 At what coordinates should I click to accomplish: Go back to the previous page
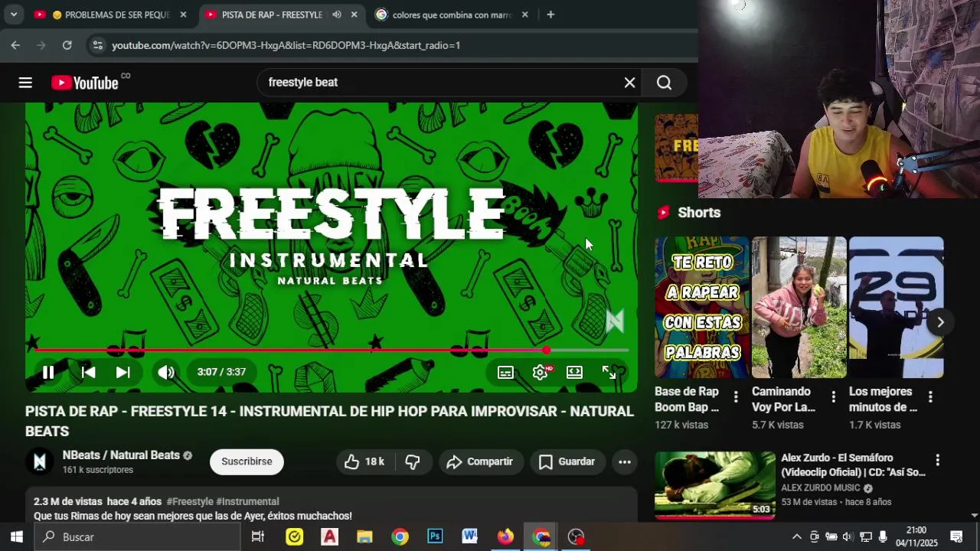click(15, 45)
